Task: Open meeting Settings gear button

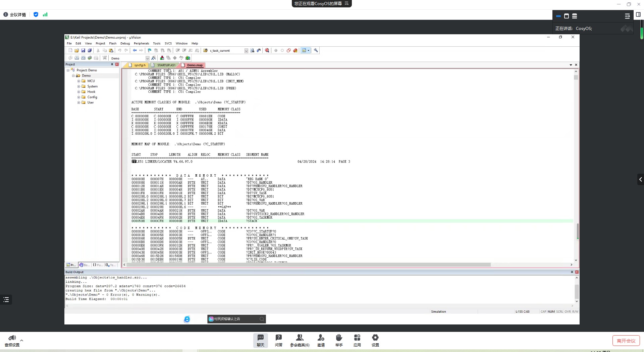Action: pyautogui.click(x=375, y=340)
